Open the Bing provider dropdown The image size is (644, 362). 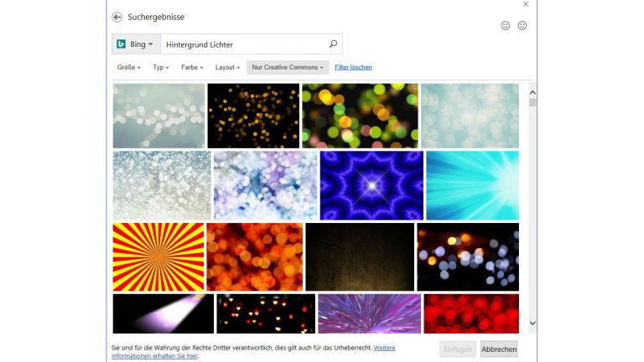(136, 44)
